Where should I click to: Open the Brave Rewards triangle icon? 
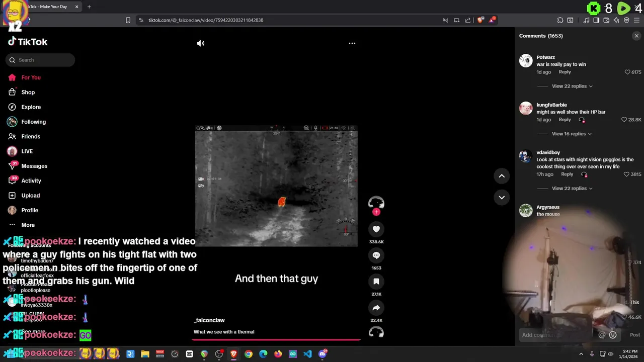(493, 20)
